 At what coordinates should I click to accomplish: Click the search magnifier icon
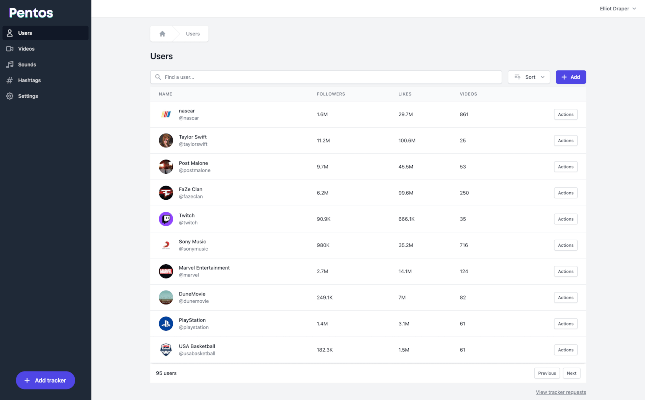tap(158, 77)
